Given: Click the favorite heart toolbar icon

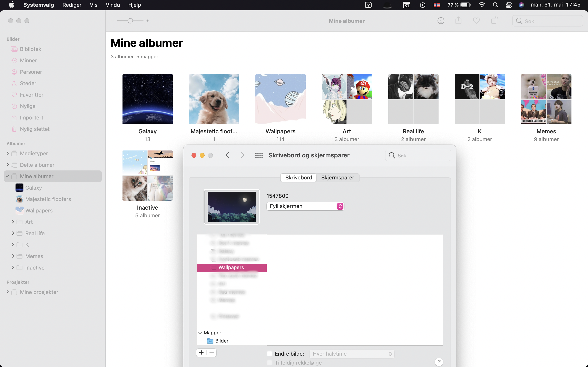Looking at the screenshot, I should pos(476,21).
